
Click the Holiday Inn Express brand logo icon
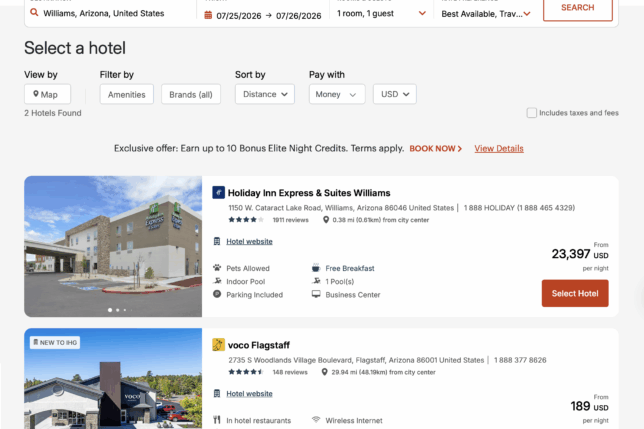[218, 193]
